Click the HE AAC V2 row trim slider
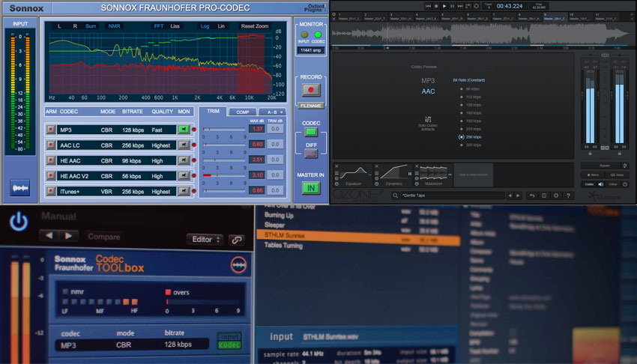 224,175
